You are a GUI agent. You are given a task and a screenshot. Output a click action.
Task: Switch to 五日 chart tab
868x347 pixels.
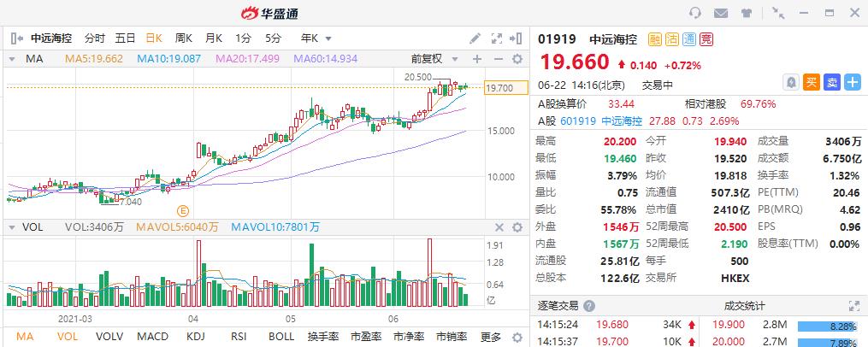[125, 38]
